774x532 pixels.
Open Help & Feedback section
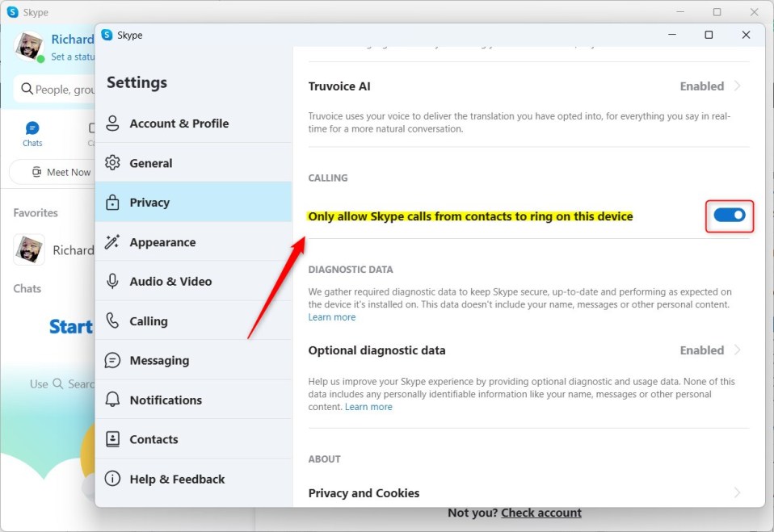(194, 478)
